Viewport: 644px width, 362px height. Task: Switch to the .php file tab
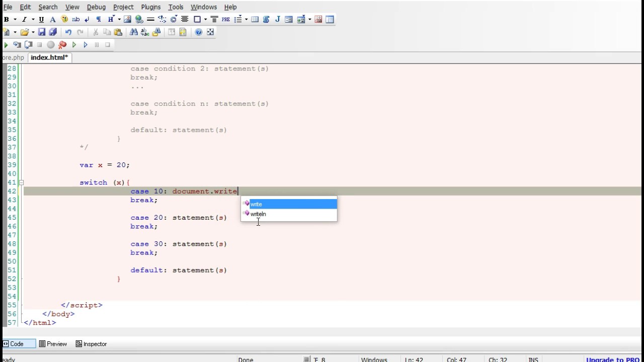[x=13, y=58]
